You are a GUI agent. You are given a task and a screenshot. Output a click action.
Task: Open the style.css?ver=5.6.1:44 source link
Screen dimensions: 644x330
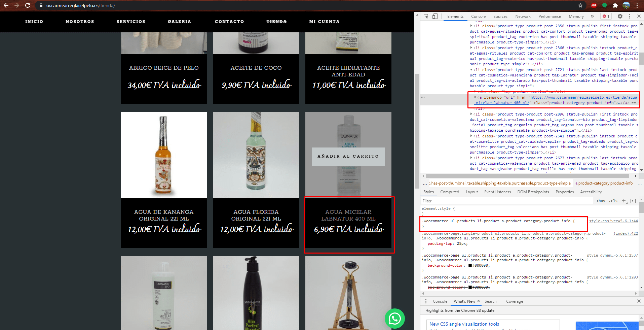(613, 221)
